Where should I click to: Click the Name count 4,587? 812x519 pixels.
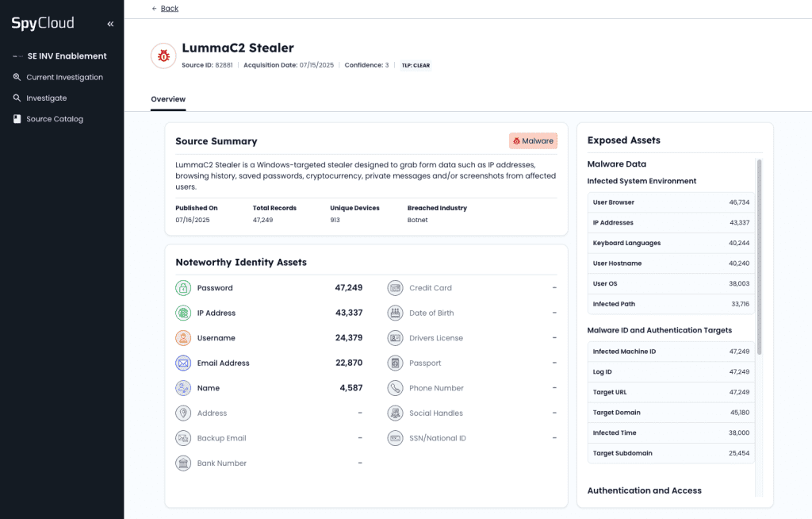click(351, 388)
